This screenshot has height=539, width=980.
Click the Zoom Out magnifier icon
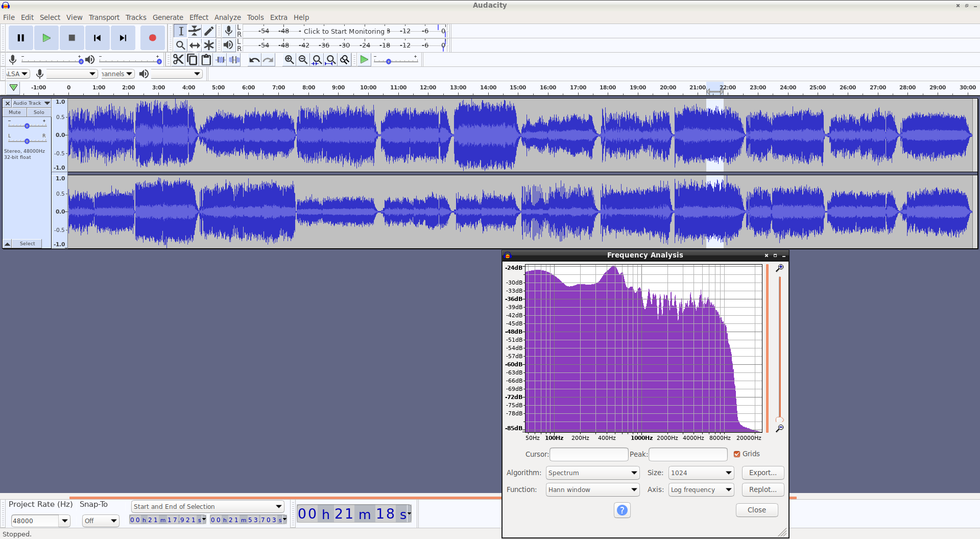(303, 60)
